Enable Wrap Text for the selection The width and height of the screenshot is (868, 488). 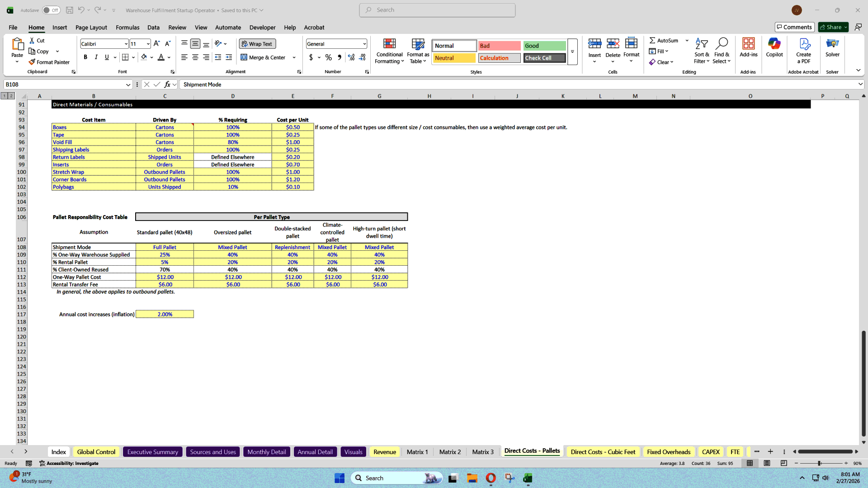point(257,43)
